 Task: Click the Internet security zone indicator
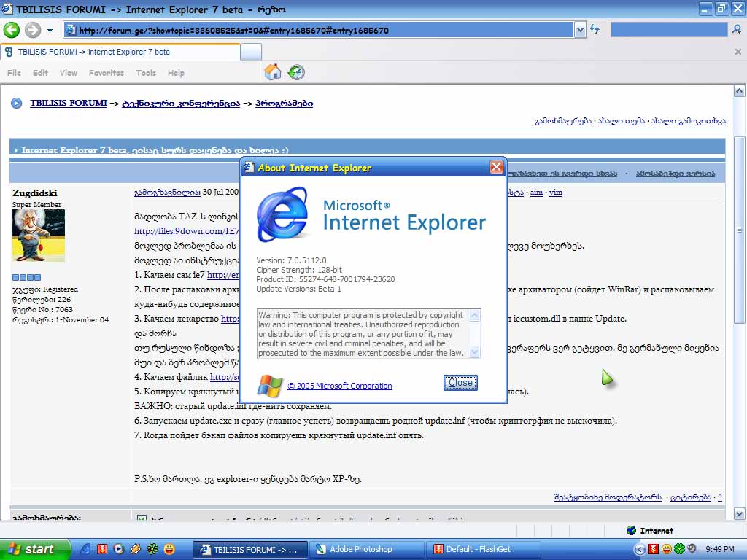coord(650,531)
